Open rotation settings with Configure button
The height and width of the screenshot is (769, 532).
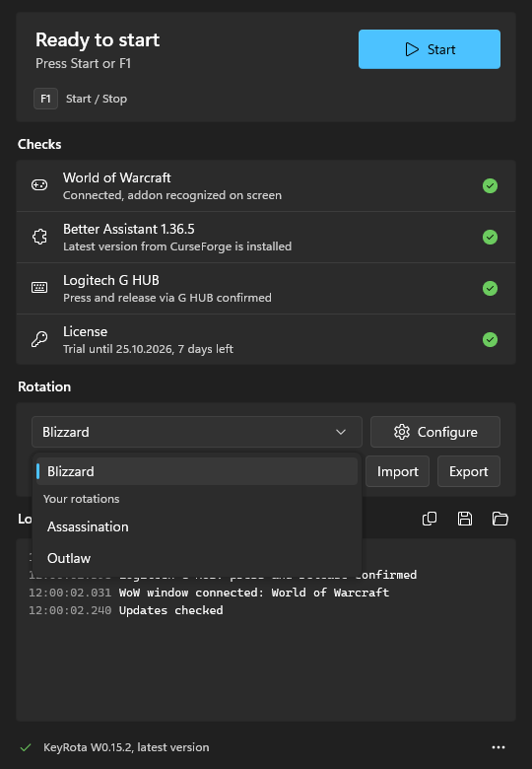pyautogui.click(x=435, y=432)
